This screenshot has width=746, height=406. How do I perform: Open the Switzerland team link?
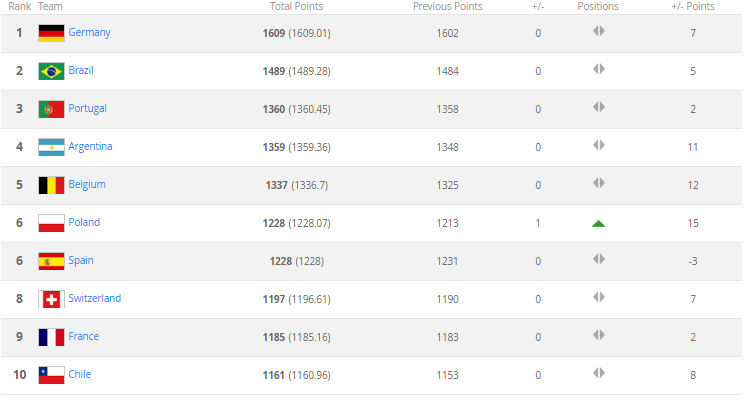pyautogui.click(x=95, y=299)
